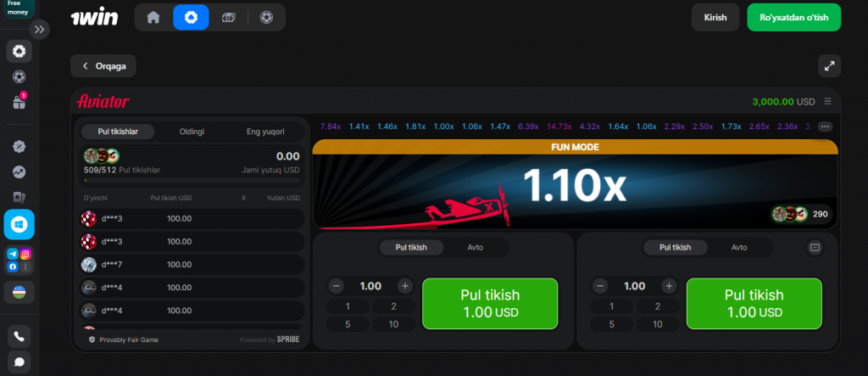The width and height of the screenshot is (868, 376).
Task: Click the right bet amount field 1.00
Action: (634, 286)
